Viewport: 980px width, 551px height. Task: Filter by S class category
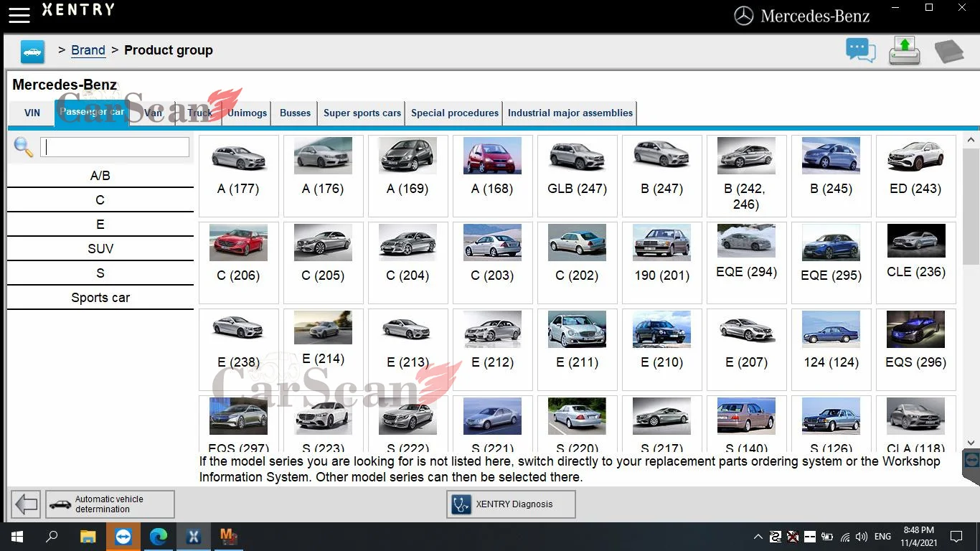tap(100, 273)
